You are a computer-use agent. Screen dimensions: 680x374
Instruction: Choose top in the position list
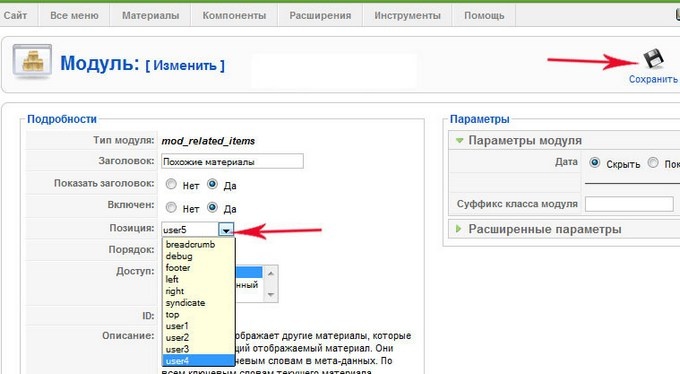click(199, 315)
